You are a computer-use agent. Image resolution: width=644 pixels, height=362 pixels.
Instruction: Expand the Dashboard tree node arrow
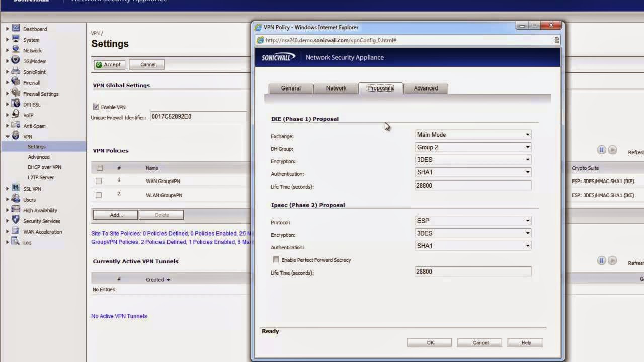(x=7, y=29)
